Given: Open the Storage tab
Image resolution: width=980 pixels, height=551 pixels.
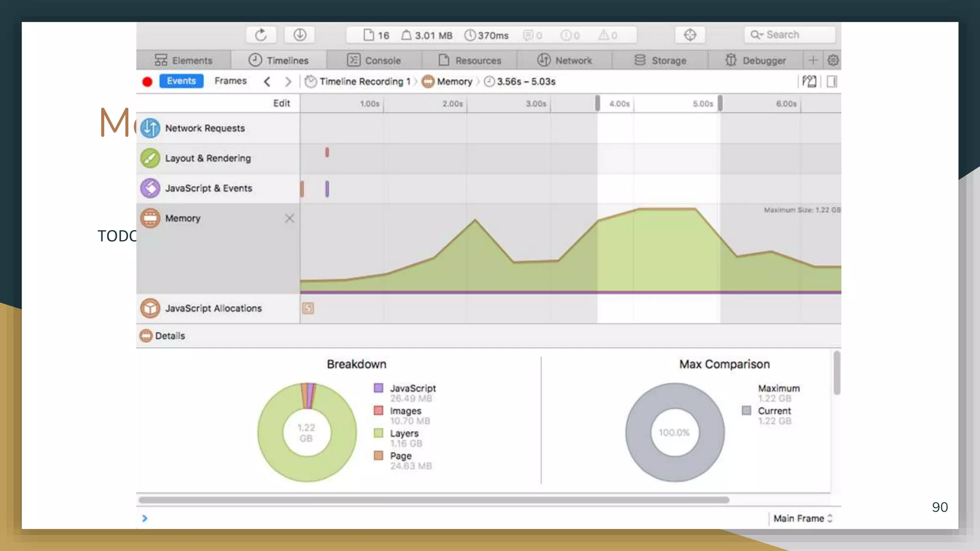Looking at the screenshot, I should click(x=660, y=60).
